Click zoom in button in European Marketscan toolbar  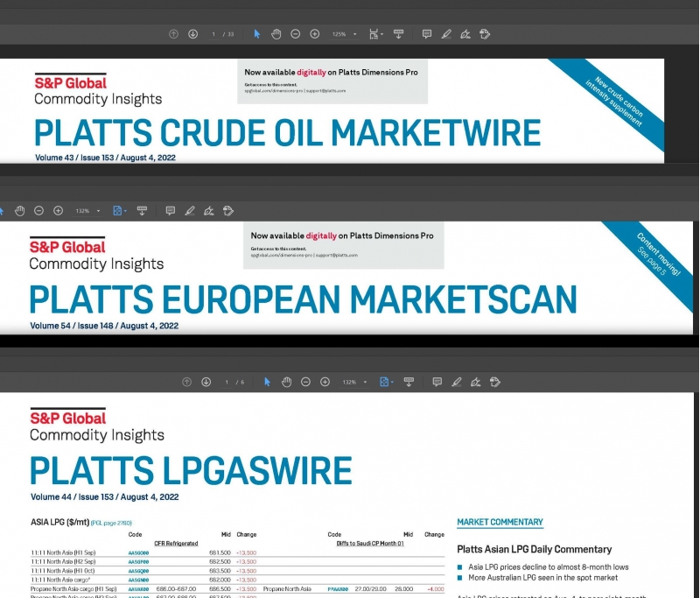pyautogui.click(x=58, y=211)
